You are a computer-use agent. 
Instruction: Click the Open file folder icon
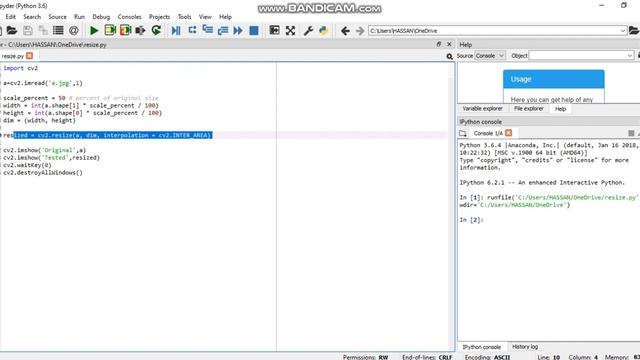coord(12,31)
